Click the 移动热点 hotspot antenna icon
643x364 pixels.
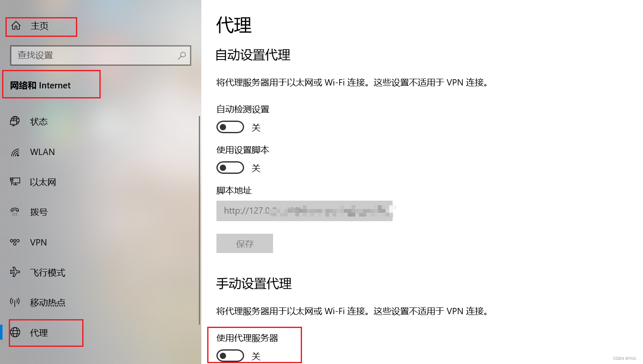point(15,302)
